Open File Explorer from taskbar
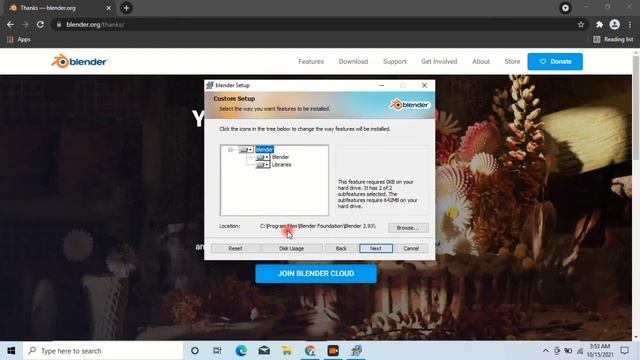Viewport: 640px width, 360px height. tap(287, 351)
